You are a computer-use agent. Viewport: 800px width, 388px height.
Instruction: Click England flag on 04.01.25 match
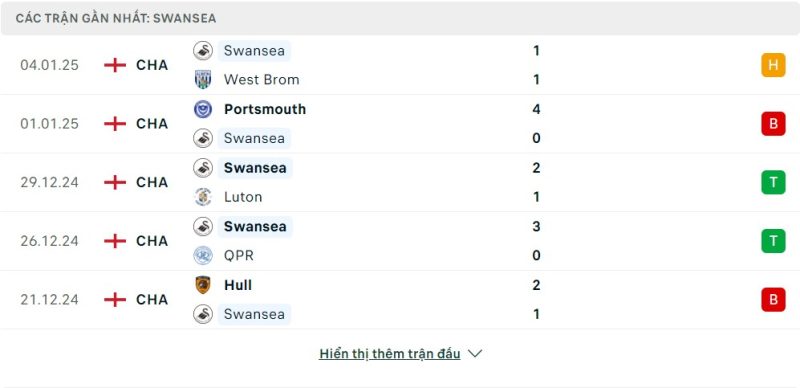click(115, 65)
